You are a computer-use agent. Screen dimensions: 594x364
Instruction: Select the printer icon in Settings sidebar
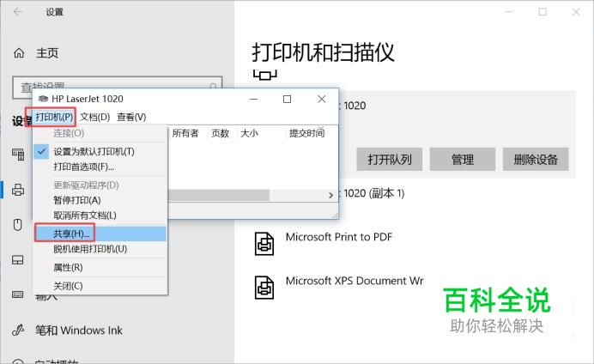click(x=18, y=189)
